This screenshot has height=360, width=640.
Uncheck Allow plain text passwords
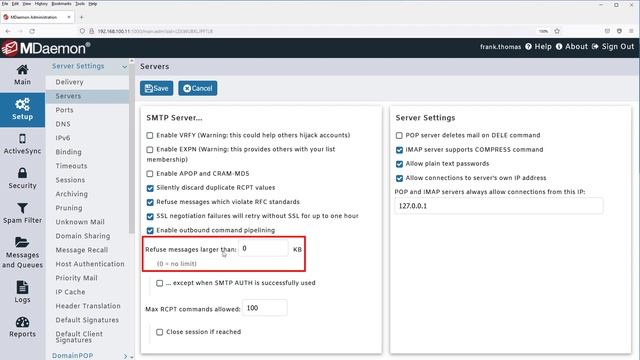coord(399,164)
